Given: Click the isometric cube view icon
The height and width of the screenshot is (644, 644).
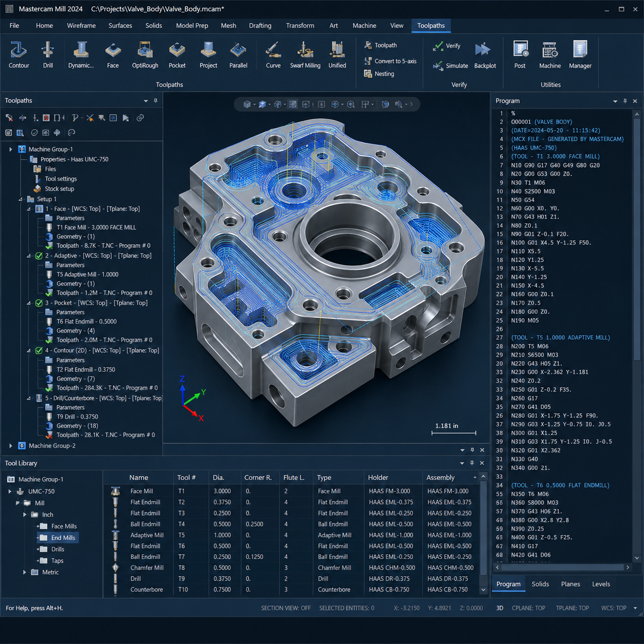Looking at the screenshot, I should click(x=248, y=104).
